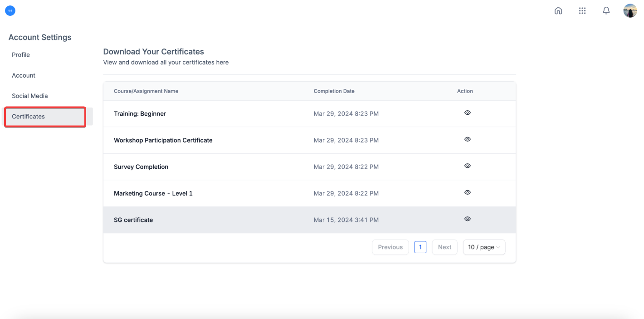Open the Profile settings tab
The height and width of the screenshot is (319, 644).
click(x=21, y=55)
